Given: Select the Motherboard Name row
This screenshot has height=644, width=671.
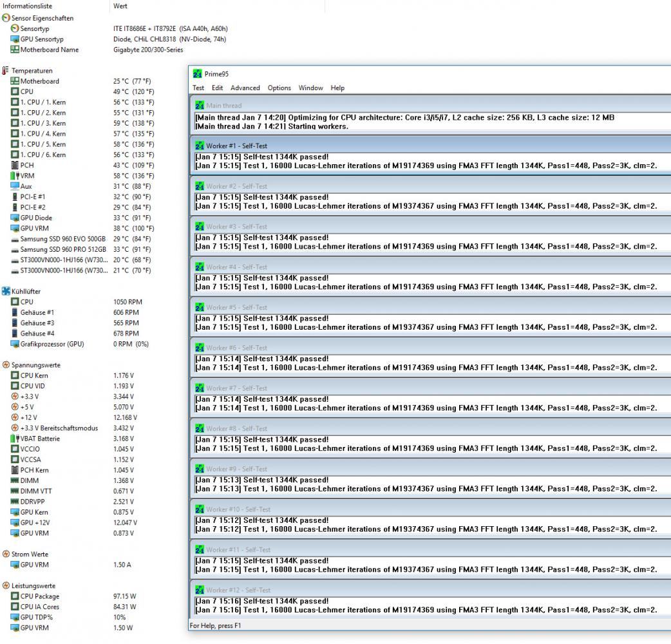Looking at the screenshot, I should pos(97,50).
